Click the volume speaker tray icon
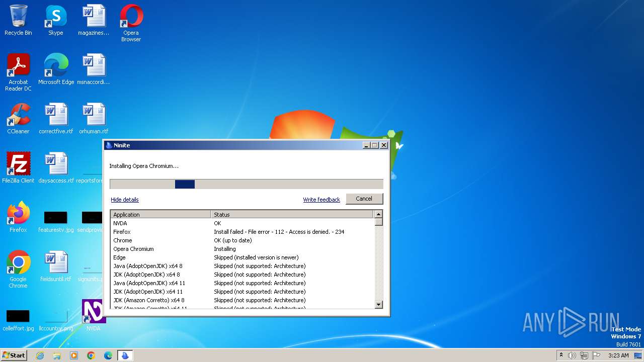Screen dimensions: 644x362 572,355
